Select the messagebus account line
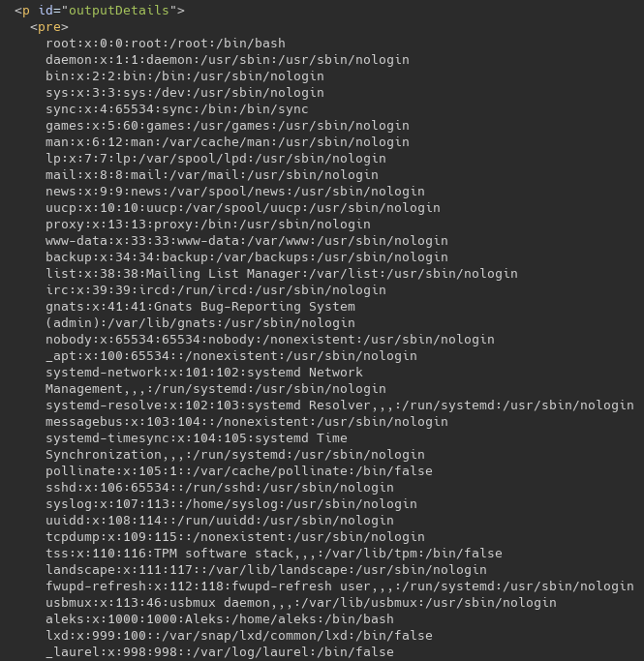Image resolution: width=644 pixels, height=661 pixels. pyautogui.click(x=246, y=422)
